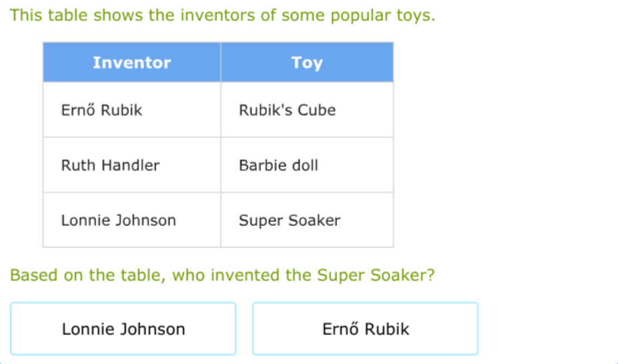Viewport: 618px width, 364px height.
Task: Click the question mark ending the question
Action: 430,275
